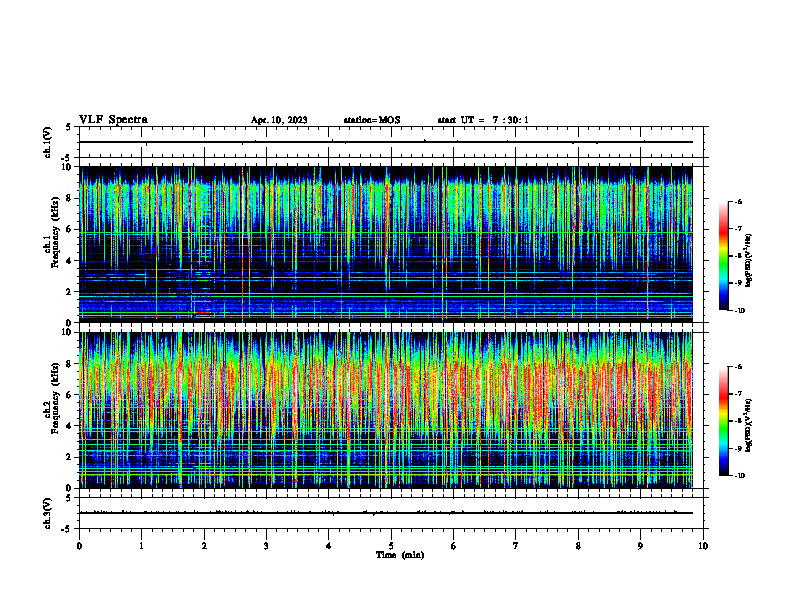Select the date label "Apr. 10, 2023"
This screenshot has width=792, height=612.
[279, 120]
